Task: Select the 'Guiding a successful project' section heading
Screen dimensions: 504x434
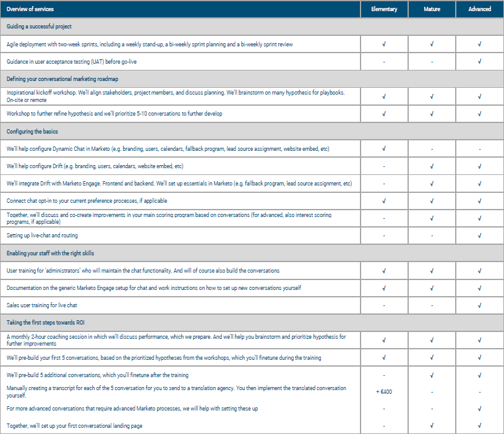Action: coord(39,27)
